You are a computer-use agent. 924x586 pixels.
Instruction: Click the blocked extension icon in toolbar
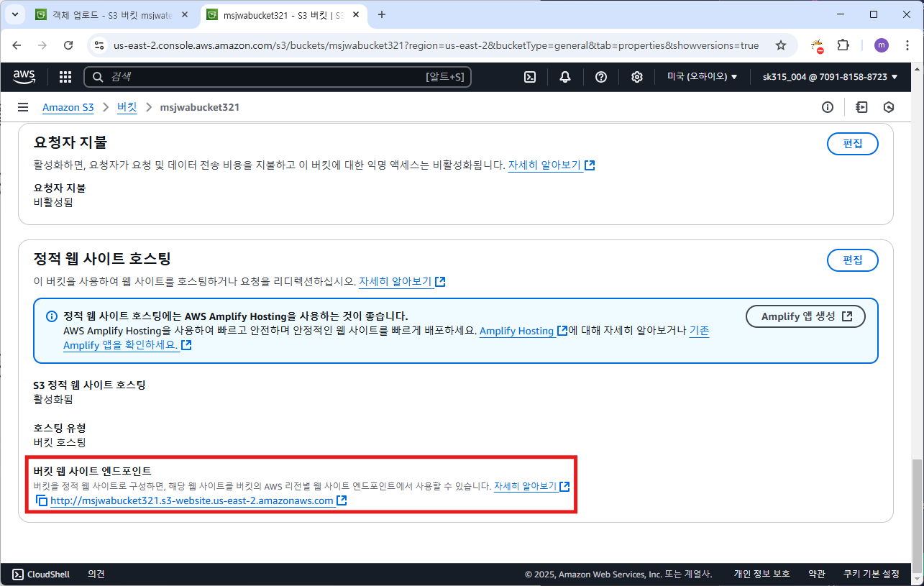[x=817, y=46]
